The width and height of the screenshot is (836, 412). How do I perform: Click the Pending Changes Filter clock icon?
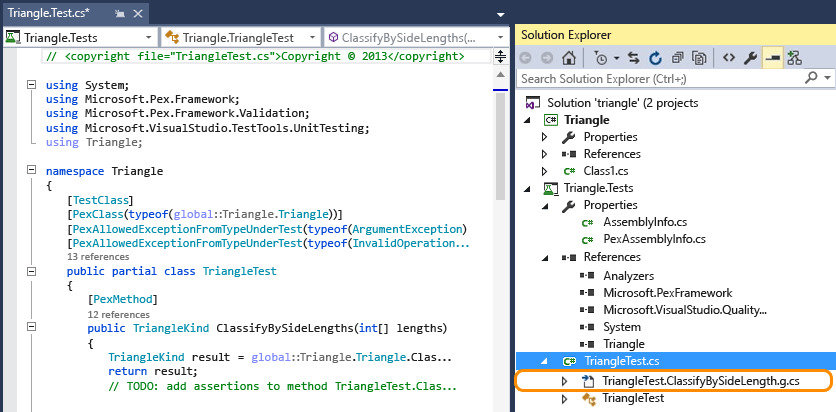click(x=600, y=58)
